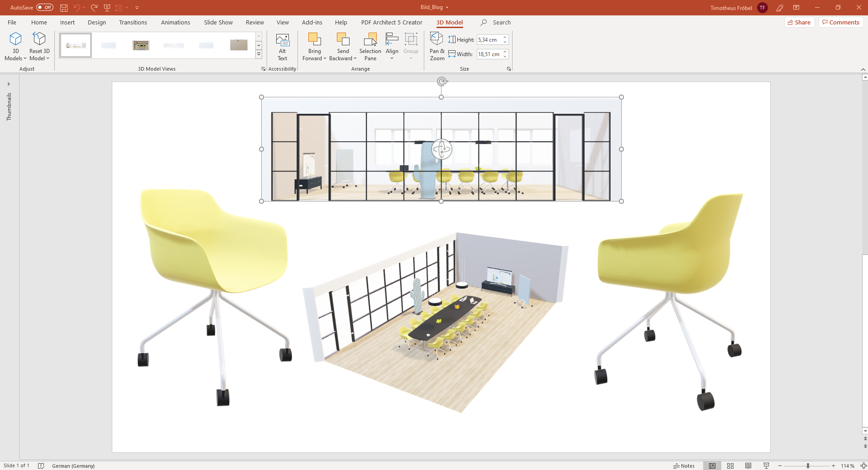Open the View tab
Image resolution: width=868 pixels, height=470 pixels.
283,22
